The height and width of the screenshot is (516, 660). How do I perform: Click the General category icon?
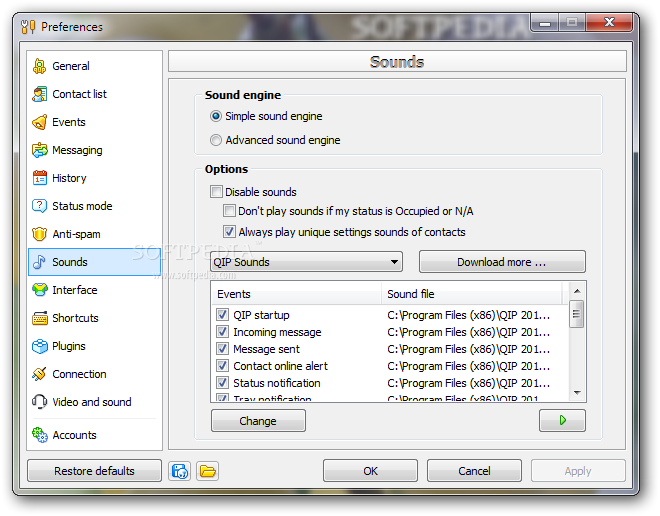pos(40,66)
